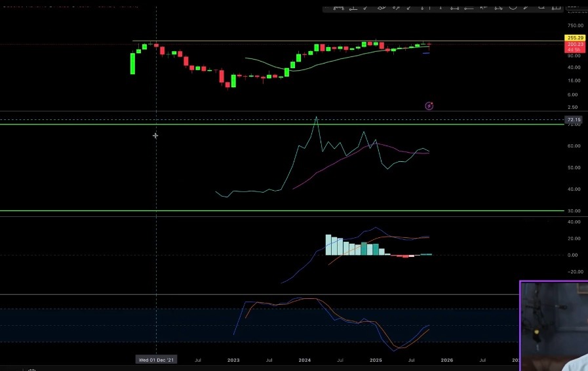Click the red 200.23 current price label
The image size is (588, 371).
[x=574, y=44]
